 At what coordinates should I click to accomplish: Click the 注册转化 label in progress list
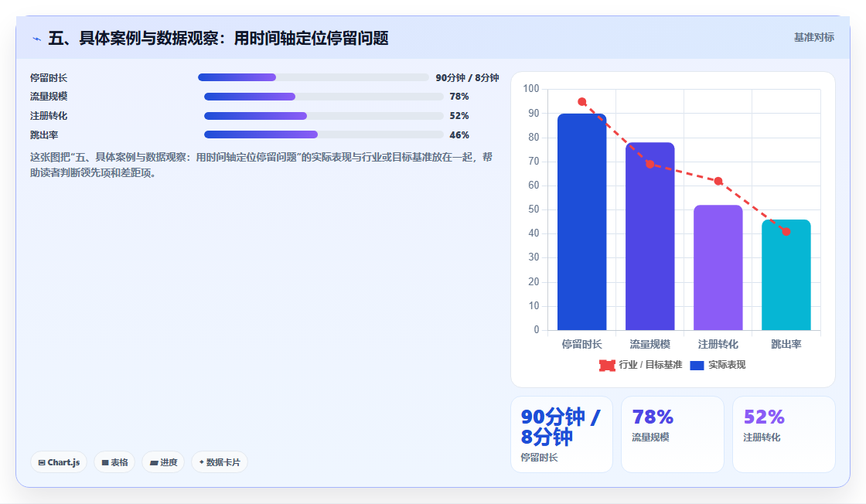click(49, 116)
